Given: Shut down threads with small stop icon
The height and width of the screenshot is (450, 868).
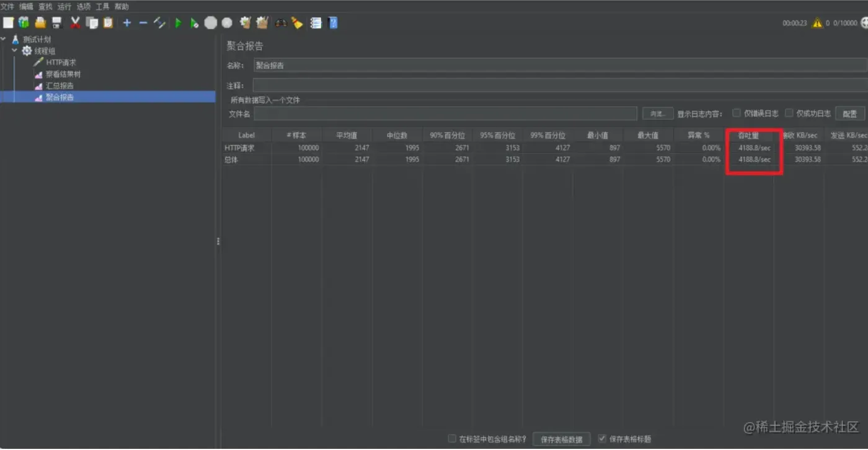Looking at the screenshot, I should [x=227, y=23].
